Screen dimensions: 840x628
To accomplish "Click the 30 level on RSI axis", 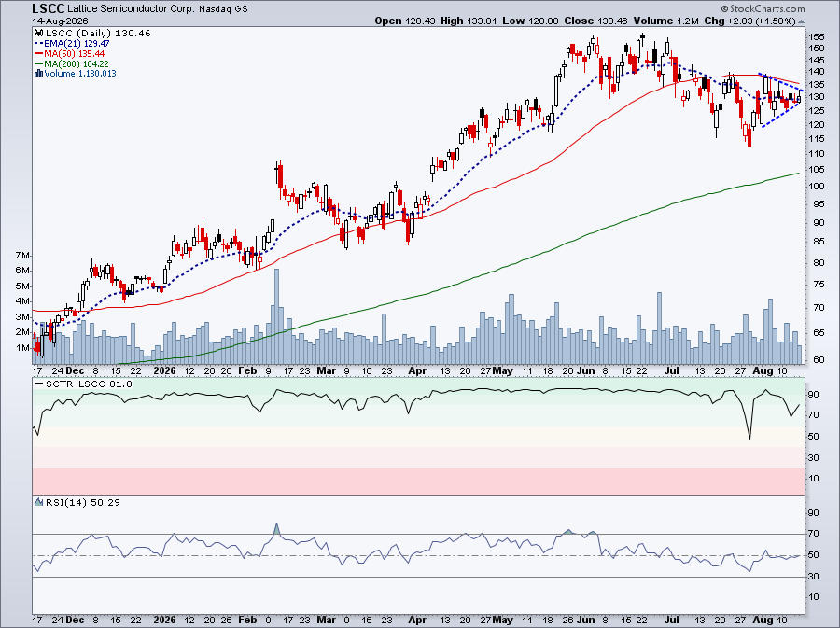I will 814,577.
